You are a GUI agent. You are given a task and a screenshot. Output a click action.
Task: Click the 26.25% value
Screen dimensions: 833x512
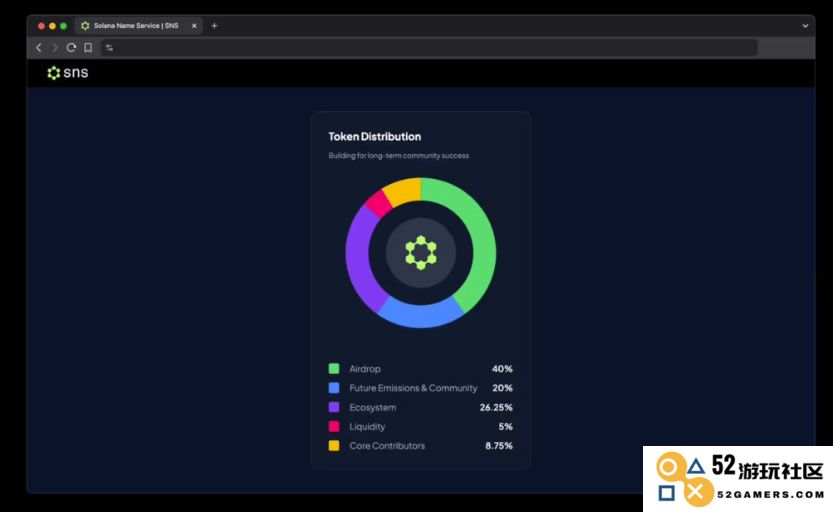click(496, 407)
